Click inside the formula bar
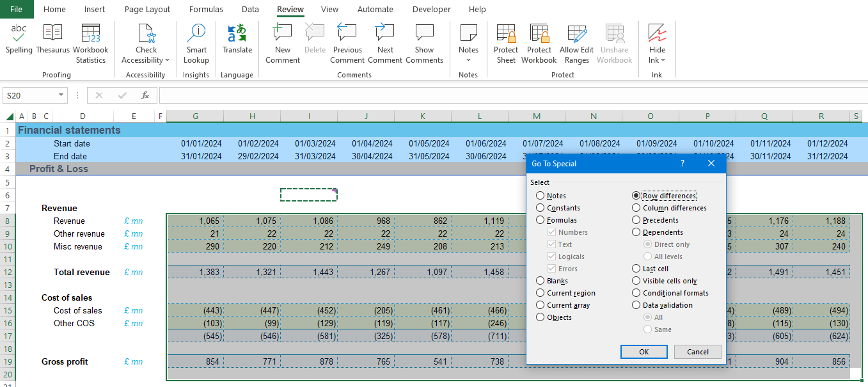The width and height of the screenshot is (868, 387). (512, 95)
